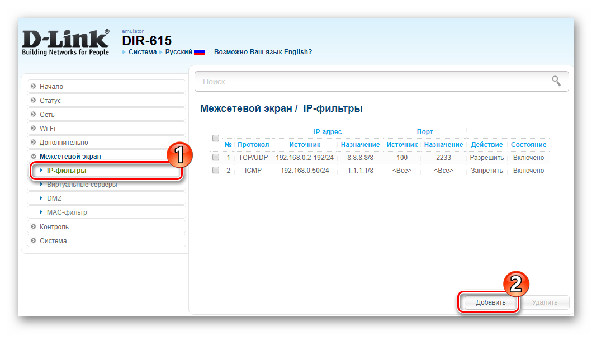Expand the Начало menu section
This screenshot has width=592, height=364.
pyautogui.click(x=106, y=87)
